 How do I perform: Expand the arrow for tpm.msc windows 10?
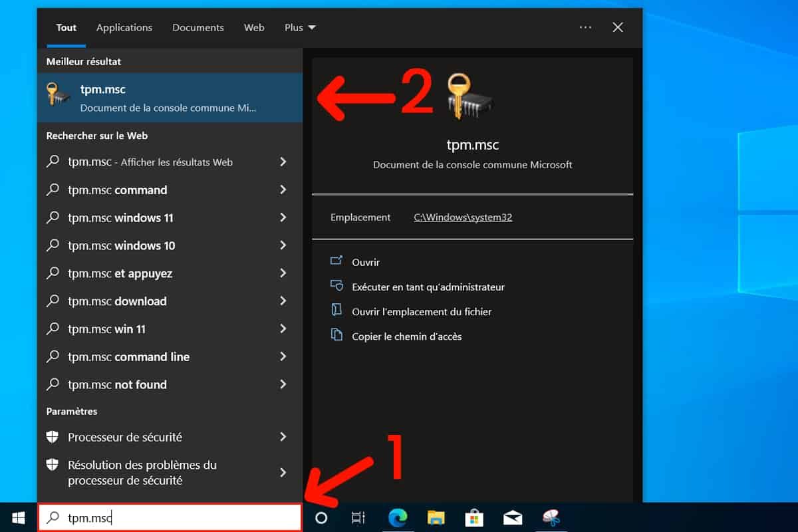click(283, 245)
